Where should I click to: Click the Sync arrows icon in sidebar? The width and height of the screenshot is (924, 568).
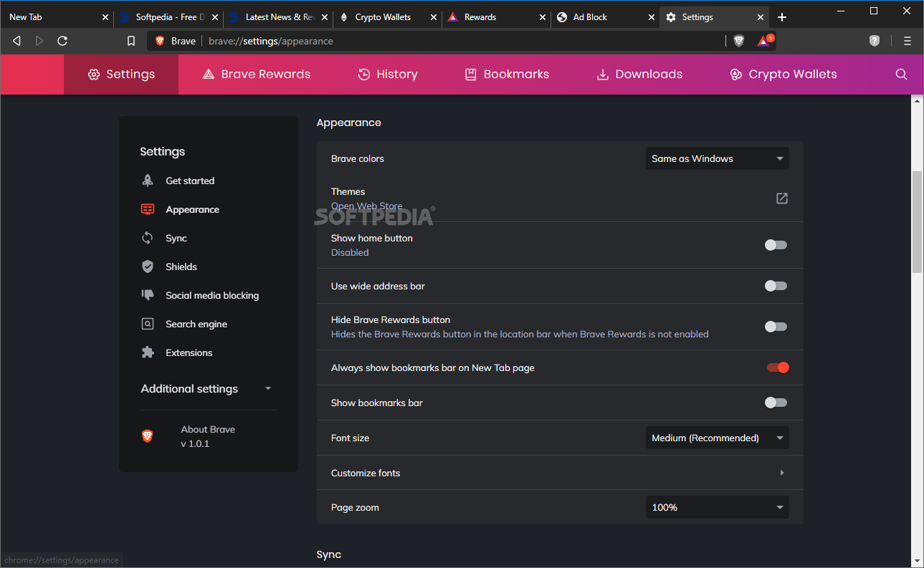148,238
